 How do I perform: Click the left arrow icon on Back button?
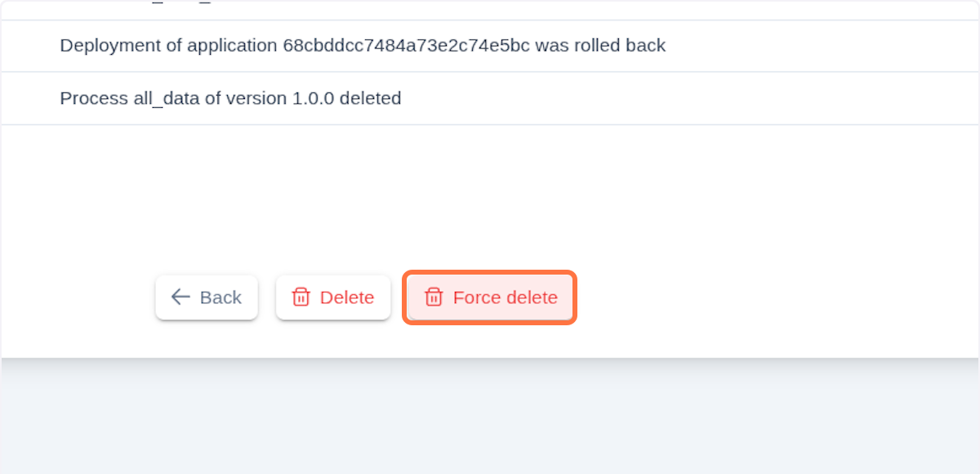[x=180, y=297]
